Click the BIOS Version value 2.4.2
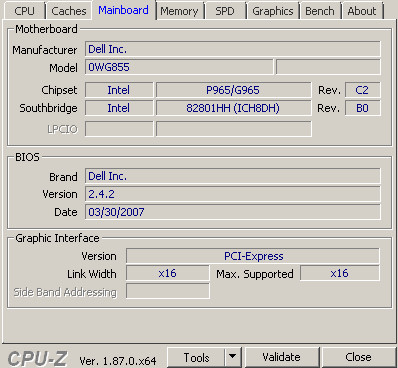The width and height of the screenshot is (398, 368). (233, 194)
